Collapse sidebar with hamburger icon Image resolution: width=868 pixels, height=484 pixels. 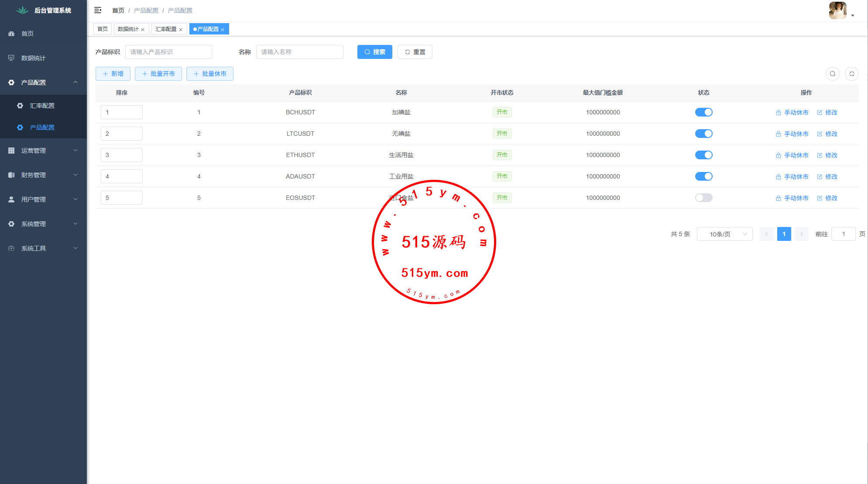pos(98,10)
